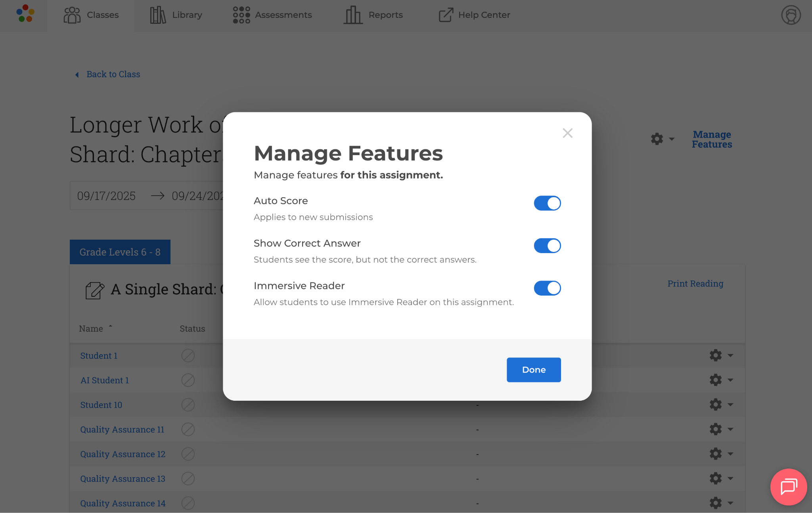The image size is (812, 513).
Task: Open the chat bubble support widget
Action: 789,487
